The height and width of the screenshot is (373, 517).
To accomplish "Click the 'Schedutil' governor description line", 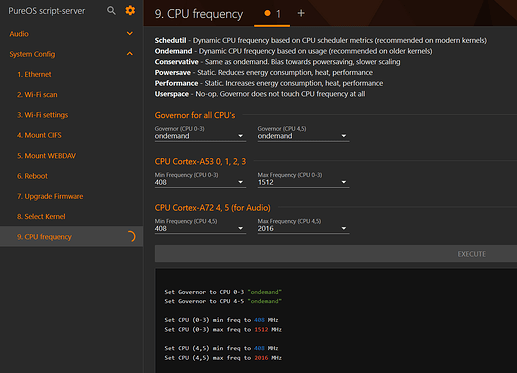I will 320,40.
